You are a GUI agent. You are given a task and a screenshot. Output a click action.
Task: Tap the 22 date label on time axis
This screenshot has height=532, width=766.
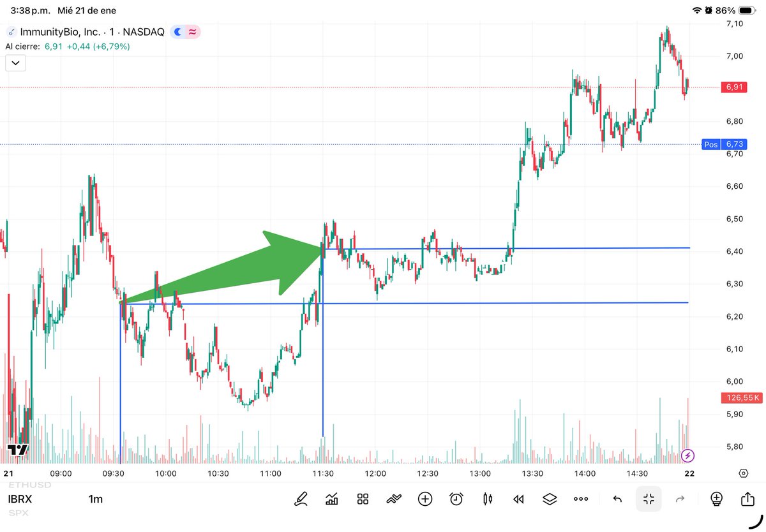tap(689, 473)
